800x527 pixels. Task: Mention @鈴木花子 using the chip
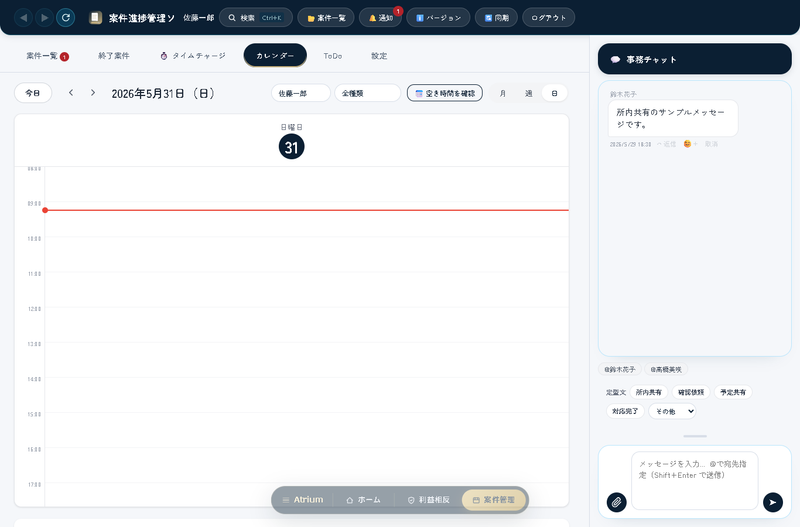[619, 369]
